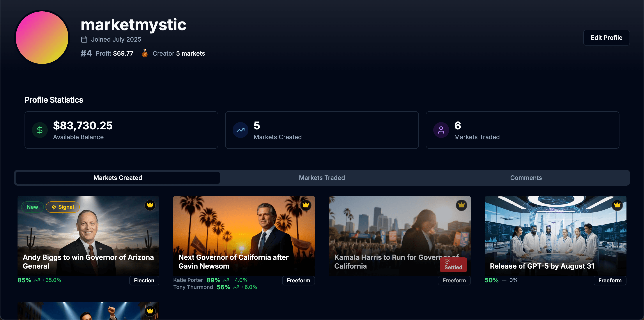Switch to the Markets Traded tab
The width and height of the screenshot is (644, 320).
[x=322, y=178]
